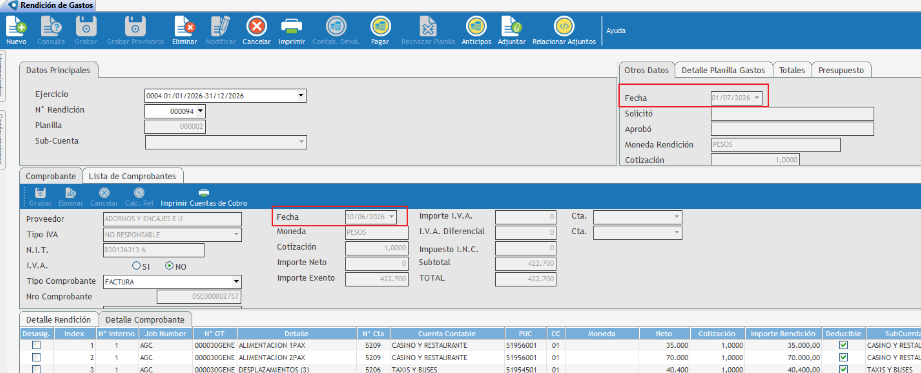The image size is (921, 373).
Task: Click the TOTAL amount field
Action: (x=526, y=279)
